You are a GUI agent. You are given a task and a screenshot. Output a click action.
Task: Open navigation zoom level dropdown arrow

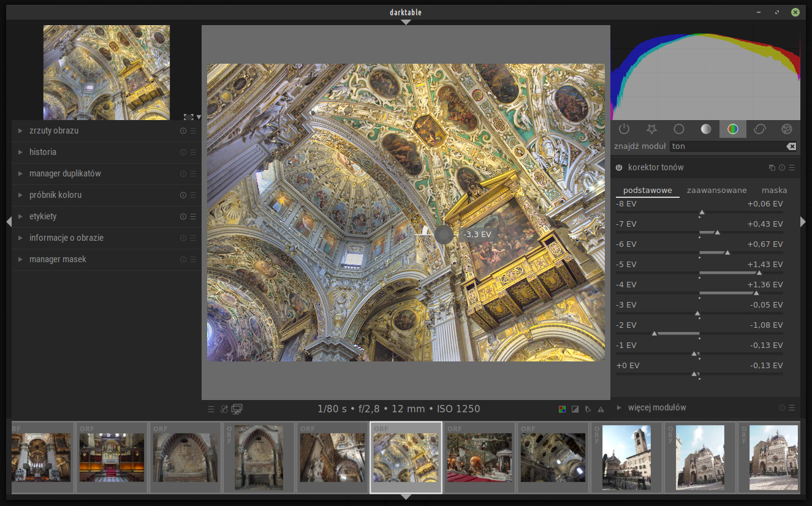pyautogui.click(x=199, y=117)
